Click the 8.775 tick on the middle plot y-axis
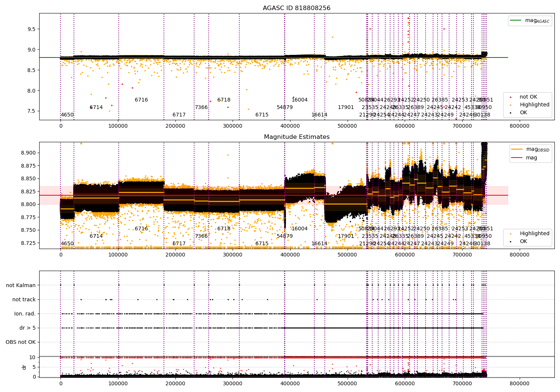Image resolution: width=560 pixels, height=392 pixels. click(x=28, y=217)
